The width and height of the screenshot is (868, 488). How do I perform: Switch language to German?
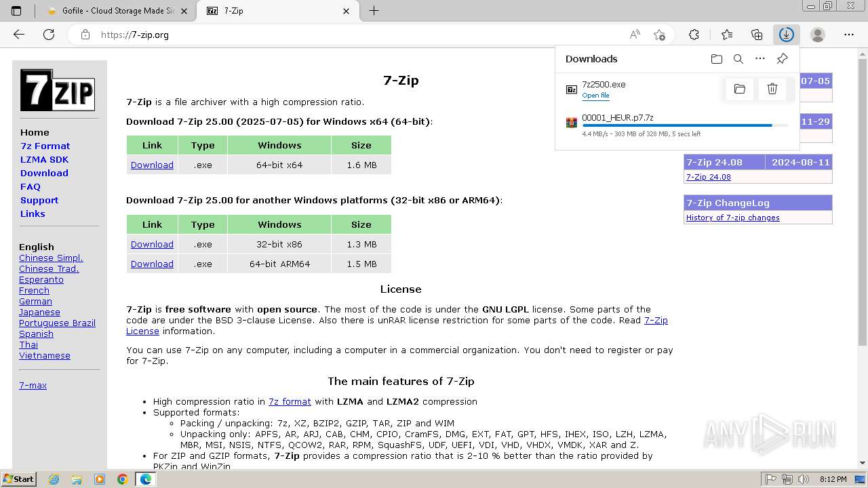pyautogui.click(x=35, y=301)
